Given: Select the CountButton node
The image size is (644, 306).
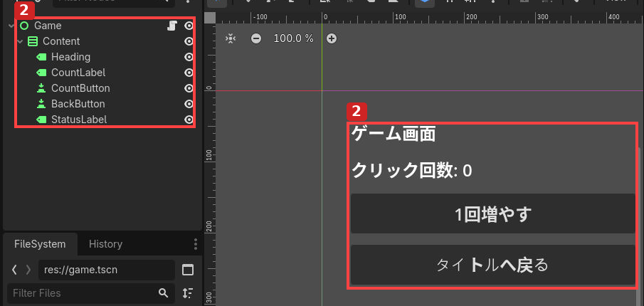Looking at the screenshot, I should tap(80, 88).
